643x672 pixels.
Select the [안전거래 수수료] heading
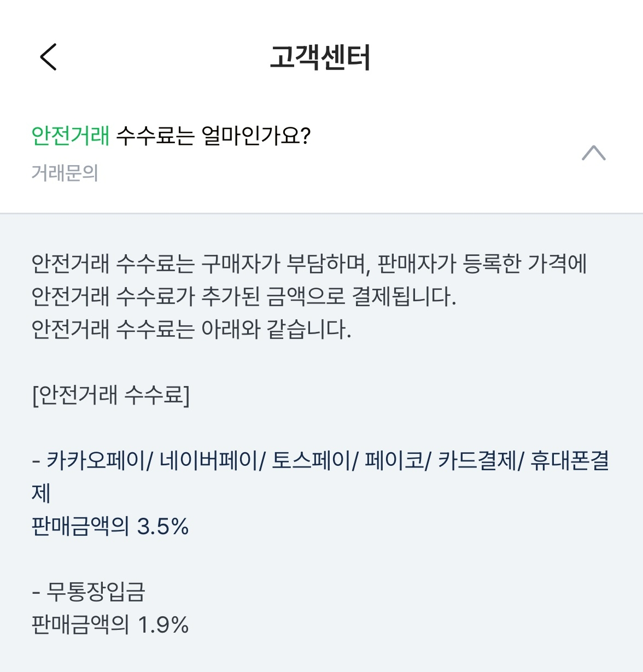click(111, 394)
